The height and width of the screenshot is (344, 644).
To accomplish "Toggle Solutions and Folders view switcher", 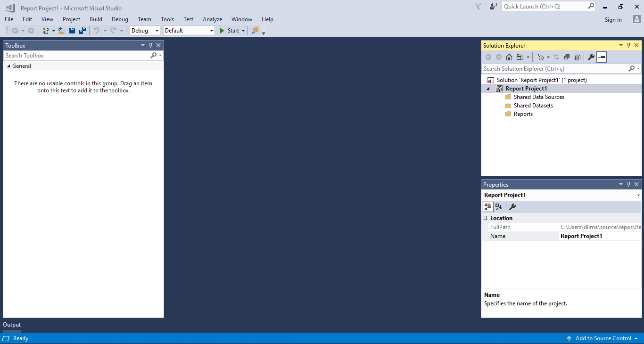I will point(520,57).
